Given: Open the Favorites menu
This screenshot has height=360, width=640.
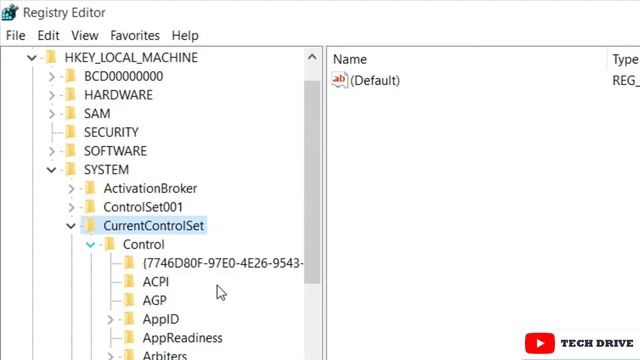Looking at the screenshot, I should tap(135, 36).
